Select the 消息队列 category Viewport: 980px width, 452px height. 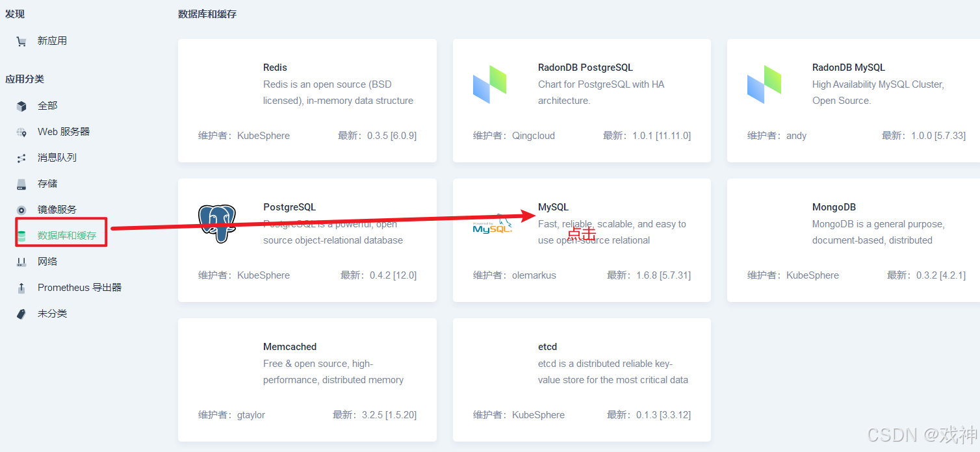[57, 158]
